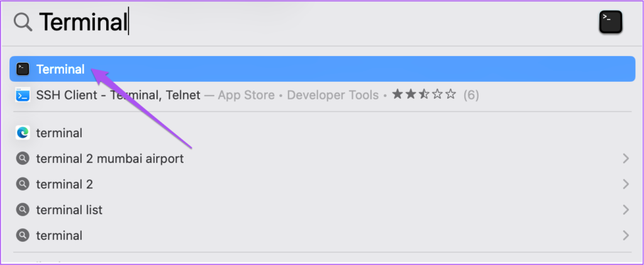This screenshot has height=265, width=644.
Task: Click search icon beside terminal 2 mumbai airport
Action: (x=23, y=159)
